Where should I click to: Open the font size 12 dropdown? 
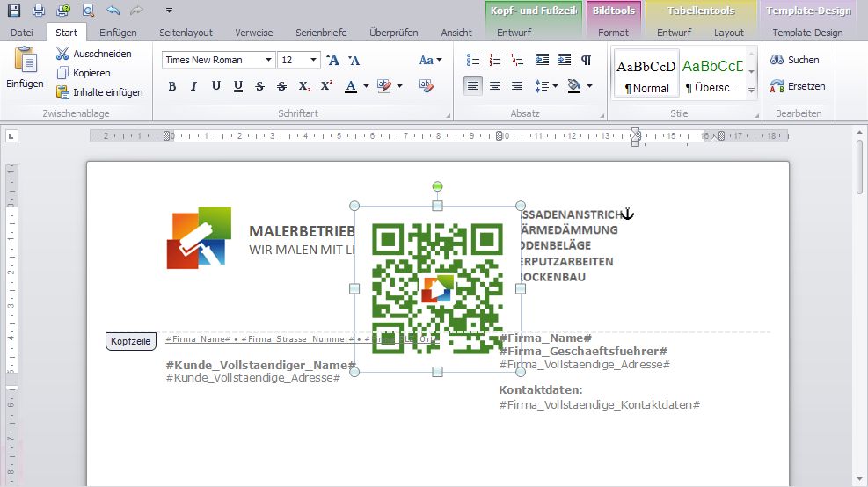pos(313,60)
